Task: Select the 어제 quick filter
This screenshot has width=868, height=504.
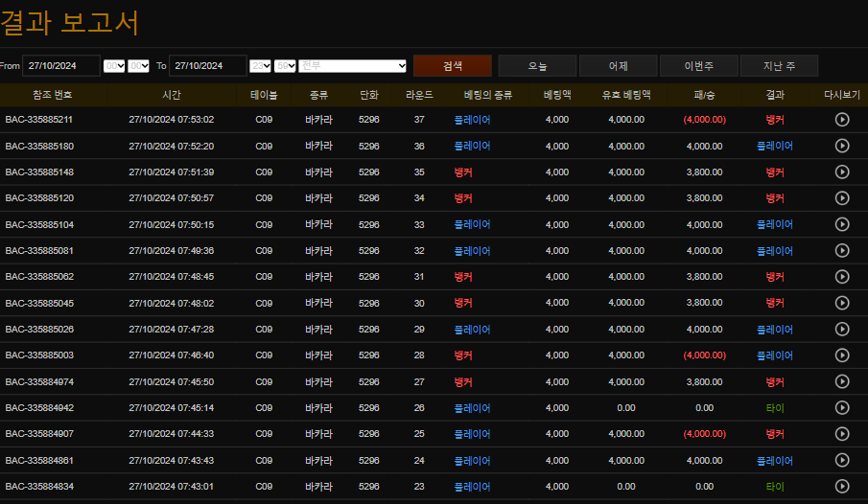Action: tap(618, 65)
